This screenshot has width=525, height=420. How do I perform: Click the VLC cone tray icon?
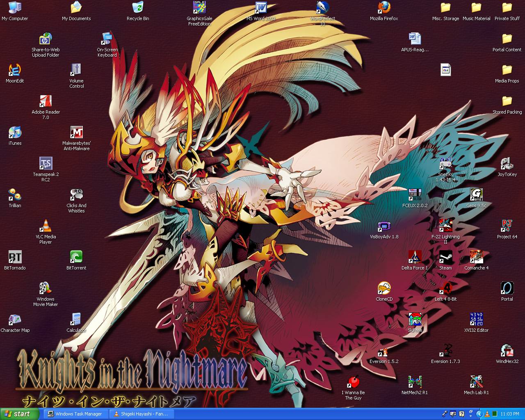point(487,414)
